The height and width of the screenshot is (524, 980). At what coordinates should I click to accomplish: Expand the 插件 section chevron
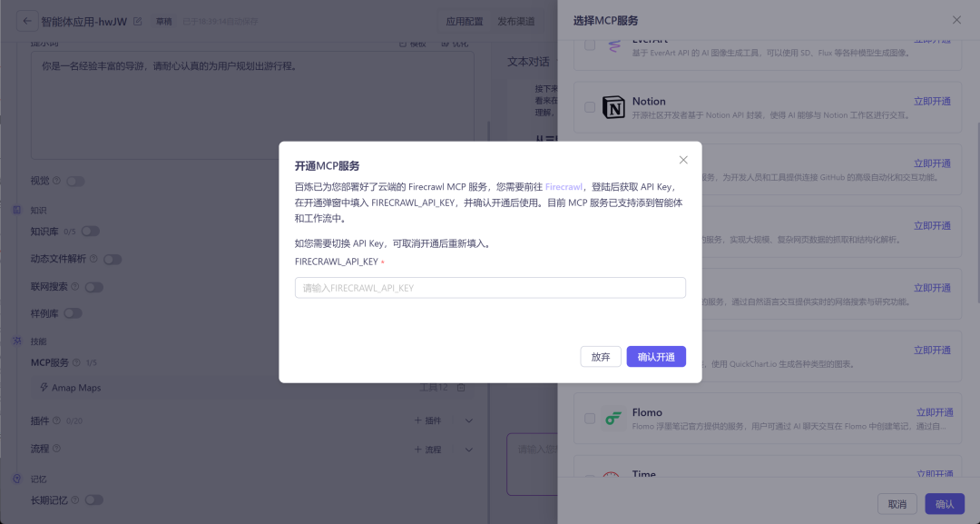click(469, 420)
